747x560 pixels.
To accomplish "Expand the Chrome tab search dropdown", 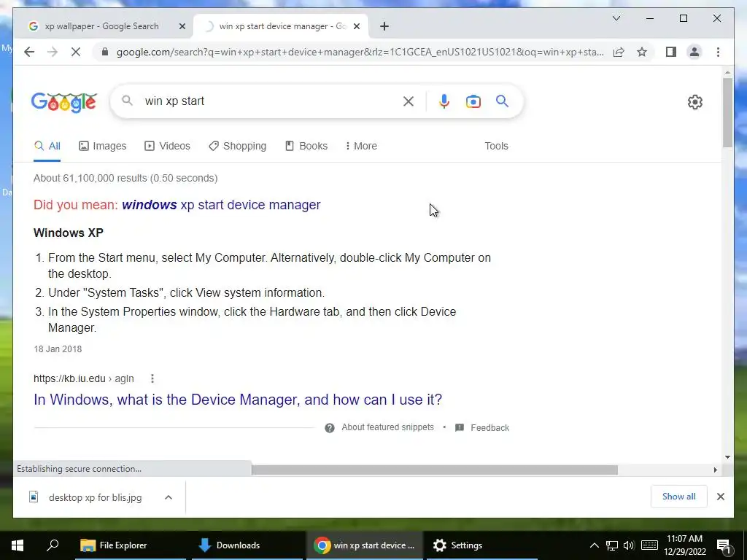I will pos(616,18).
